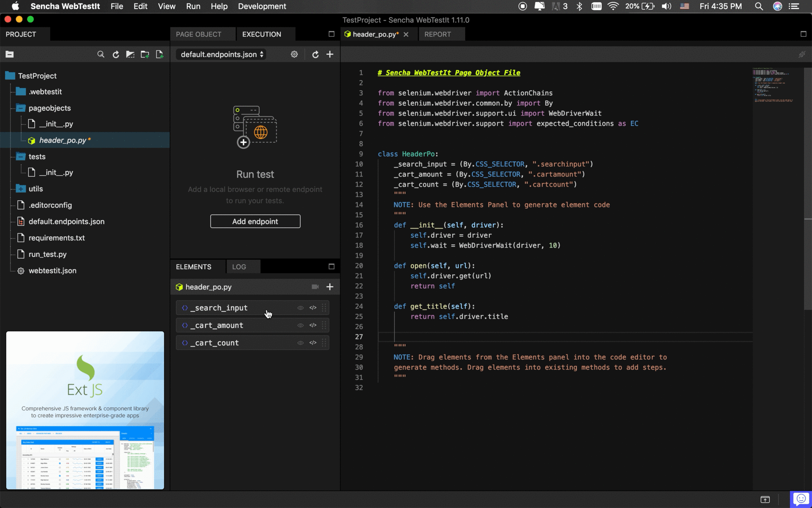Add new element to header_po.py
The width and height of the screenshot is (812, 508).
[330, 287]
